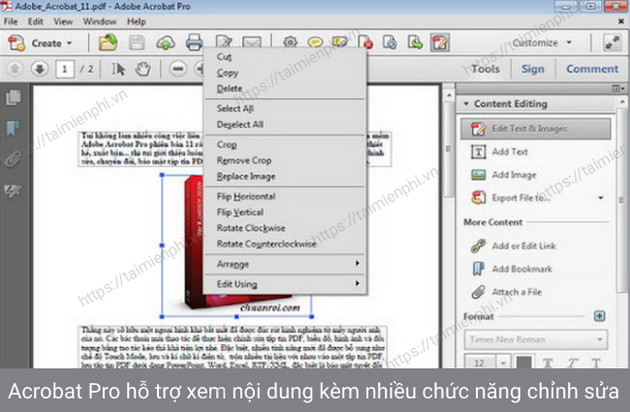This screenshot has height=412, width=630.
Task: Switch to read mode expand icon
Action: pos(612,42)
